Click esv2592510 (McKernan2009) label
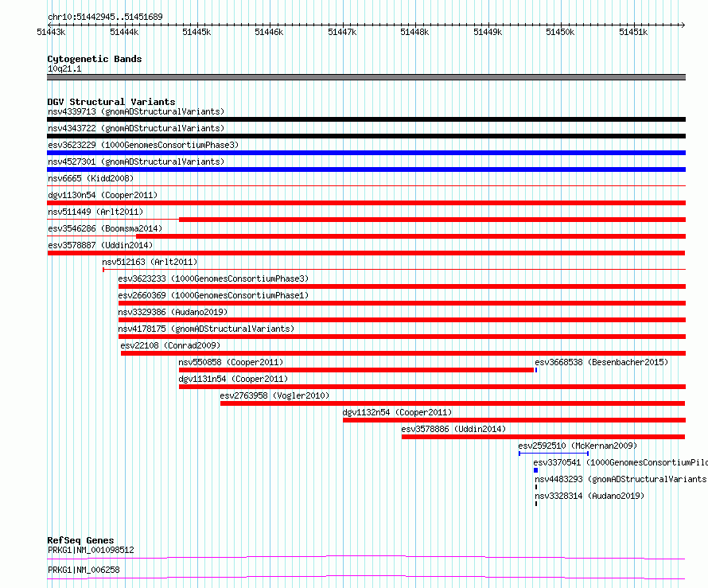The image size is (708, 588). click(578, 446)
